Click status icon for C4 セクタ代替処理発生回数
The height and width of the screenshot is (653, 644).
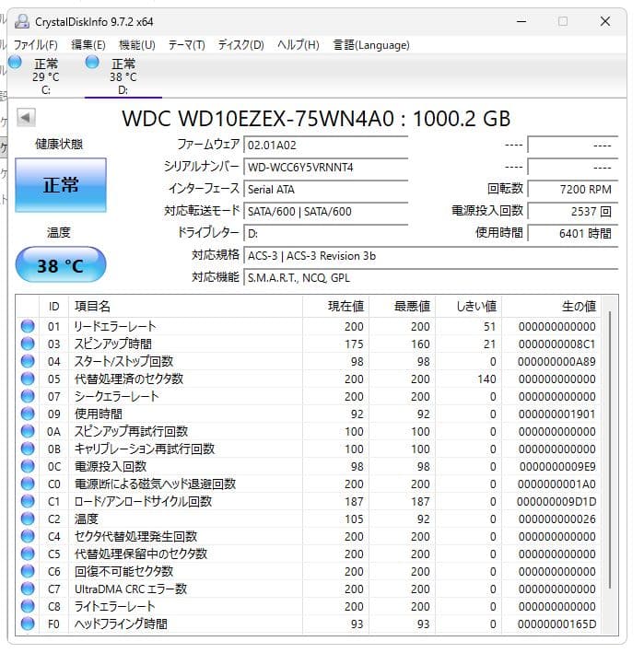pyautogui.click(x=28, y=536)
